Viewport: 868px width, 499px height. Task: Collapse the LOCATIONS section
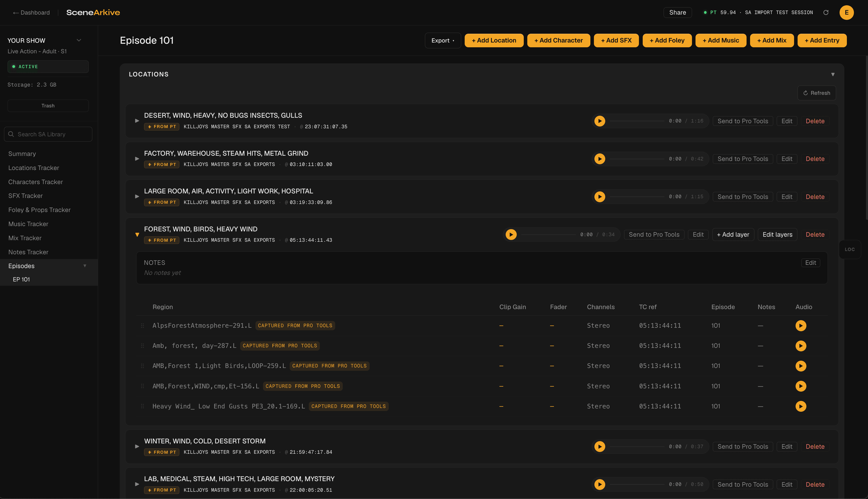[833, 74]
